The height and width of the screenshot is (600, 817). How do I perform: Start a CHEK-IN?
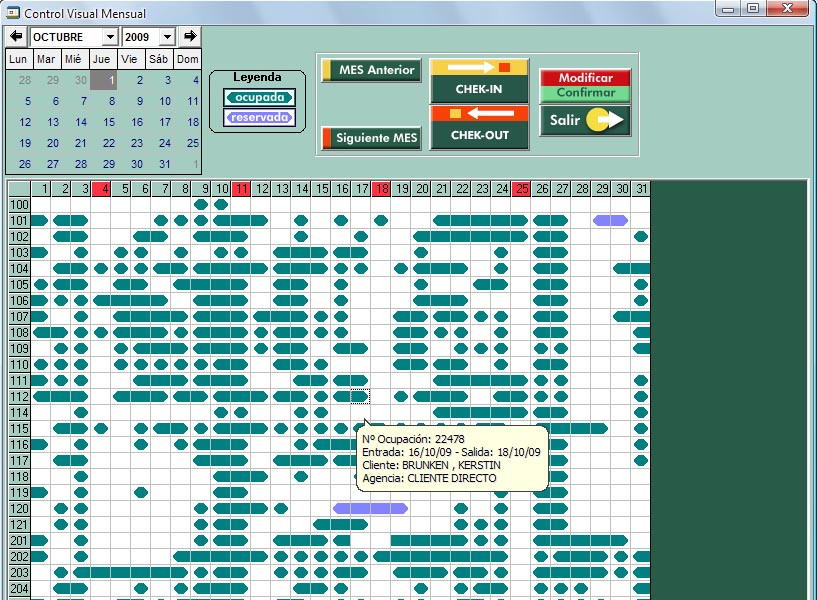[x=479, y=81]
